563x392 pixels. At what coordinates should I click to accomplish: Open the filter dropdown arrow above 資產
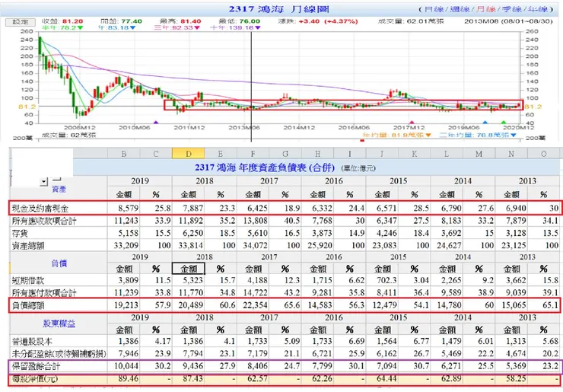tap(44, 181)
